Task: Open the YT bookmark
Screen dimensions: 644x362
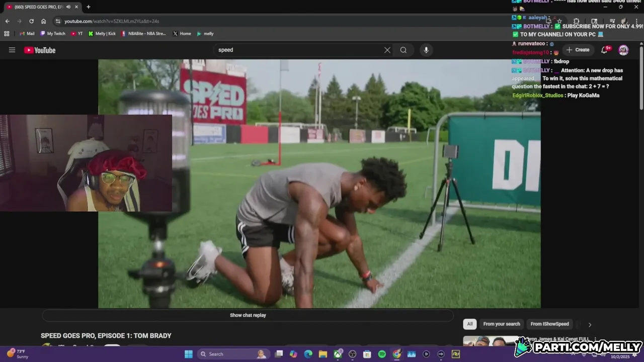Action: (77, 34)
